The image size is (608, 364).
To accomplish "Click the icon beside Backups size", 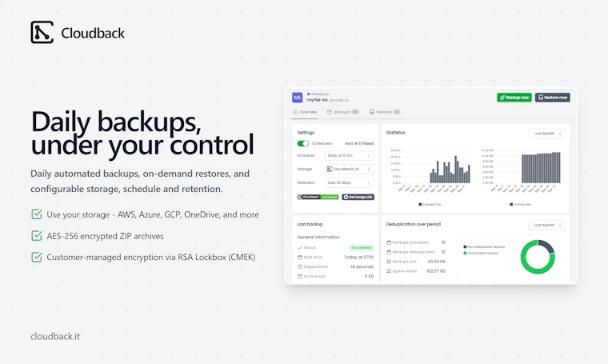I will click(x=389, y=262).
